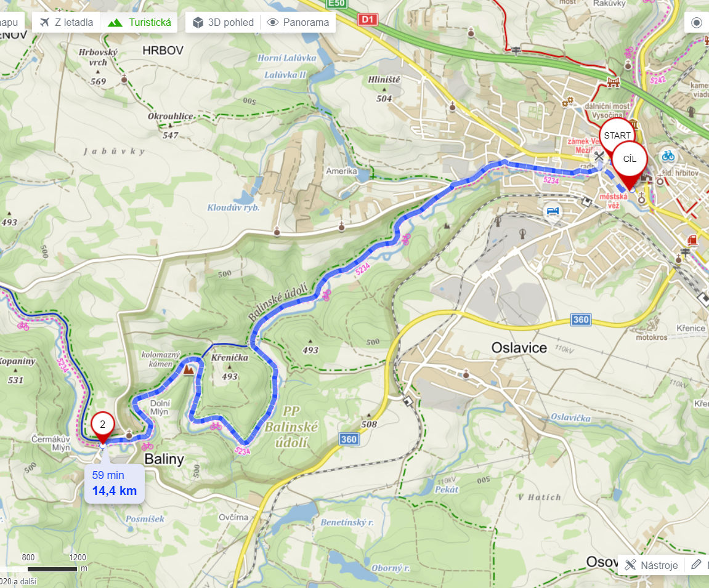This screenshot has width=709, height=588.
Task: Click the D1 highway label
Action: 368,20
